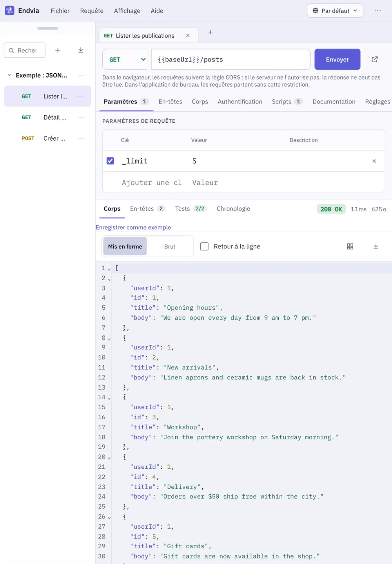
Task: Open request in external window icon
Action: coord(375,59)
